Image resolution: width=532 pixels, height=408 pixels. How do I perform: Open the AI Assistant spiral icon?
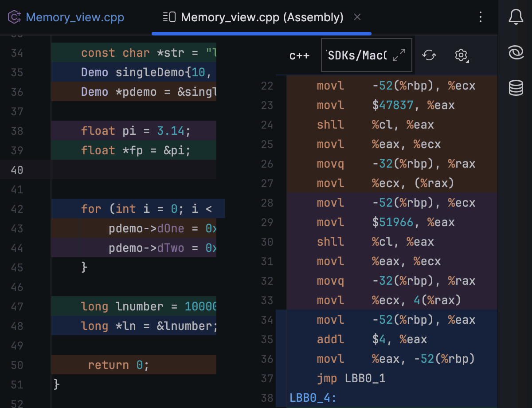click(x=516, y=53)
